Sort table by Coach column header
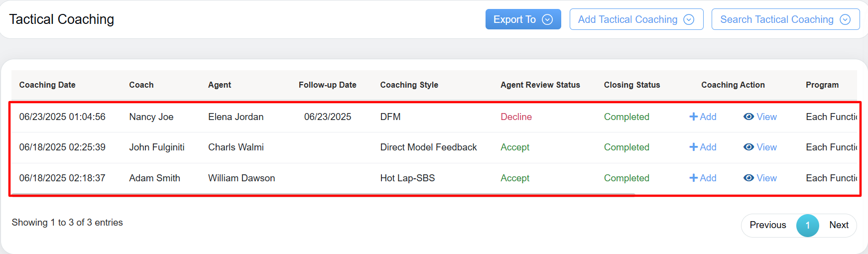Image resolution: width=868 pixels, height=254 pixels. coord(141,85)
